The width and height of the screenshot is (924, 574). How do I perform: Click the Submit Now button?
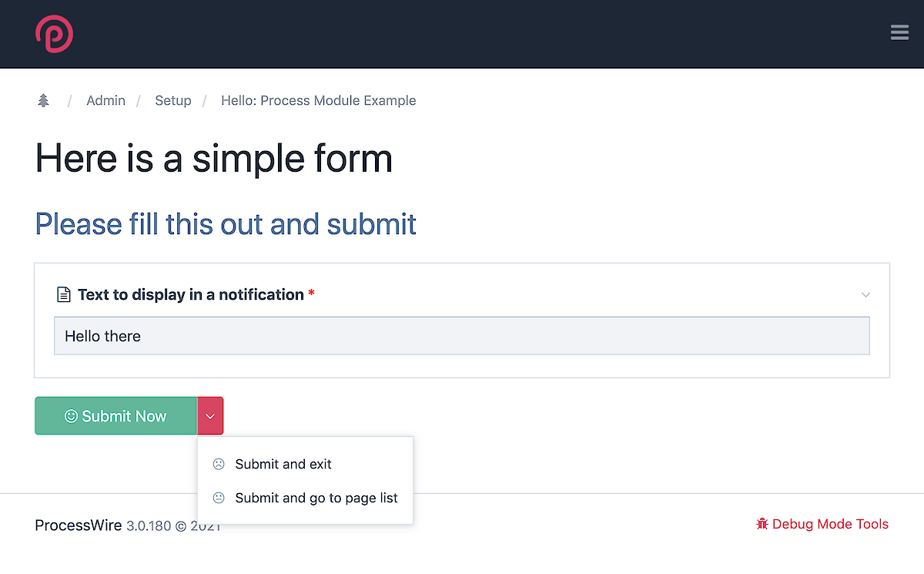[x=115, y=416]
